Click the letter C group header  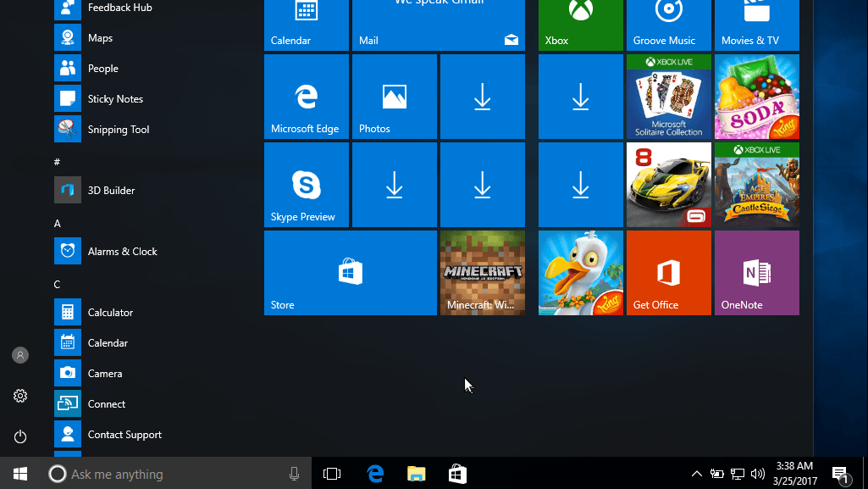(57, 284)
